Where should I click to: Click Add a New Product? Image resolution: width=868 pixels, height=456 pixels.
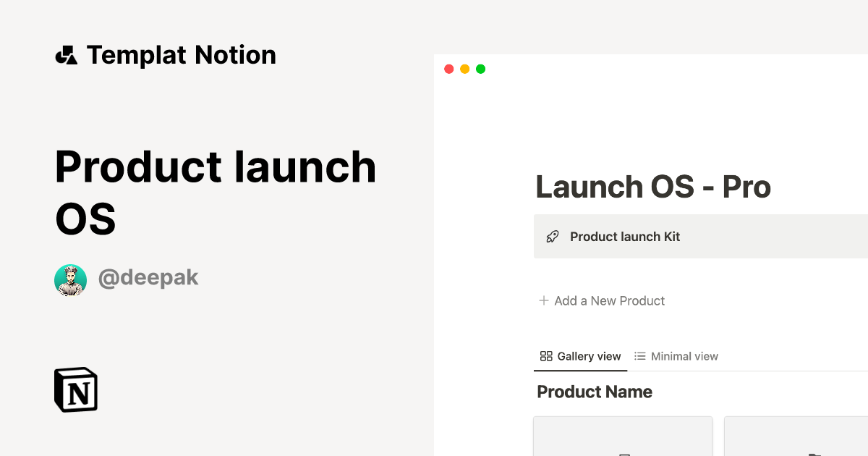click(608, 300)
